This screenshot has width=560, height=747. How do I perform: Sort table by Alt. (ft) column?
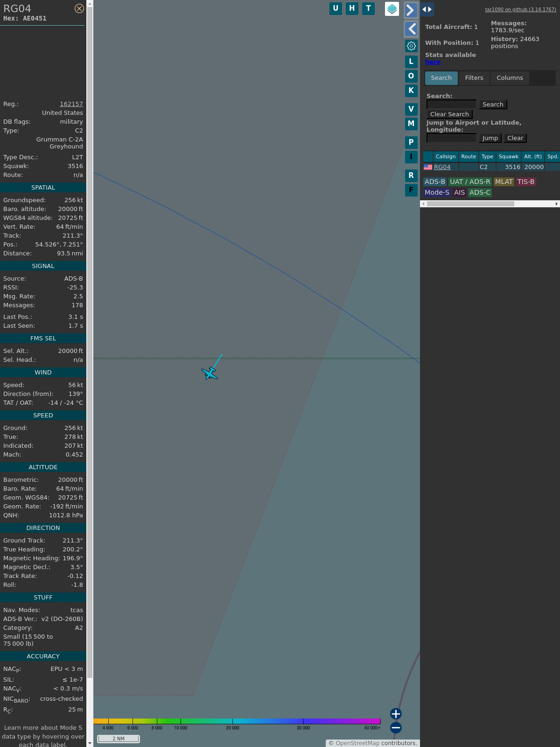533,157
